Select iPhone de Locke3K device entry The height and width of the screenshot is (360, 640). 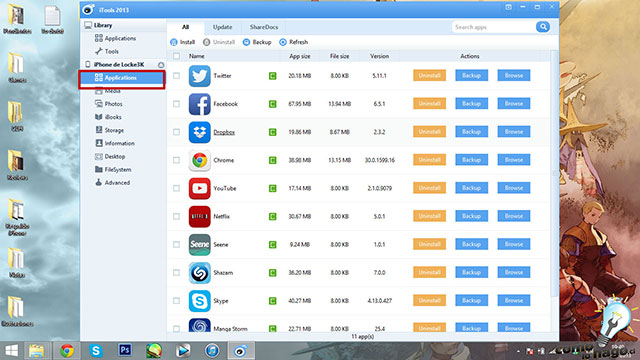(118, 64)
